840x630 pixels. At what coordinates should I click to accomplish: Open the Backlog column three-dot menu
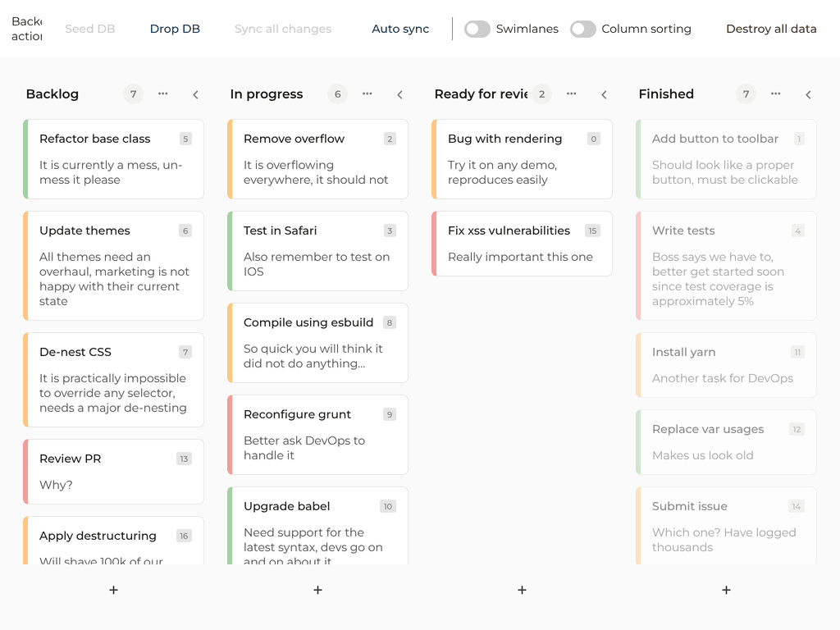tap(163, 94)
